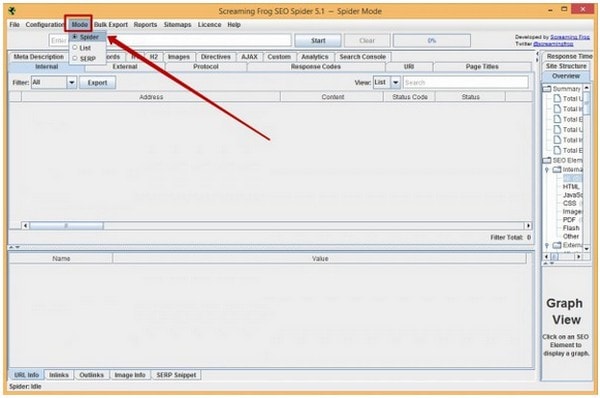The height and width of the screenshot is (398, 600).
Task: Open the Licence menu
Action: pyautogui.click(x=209, y=24)
